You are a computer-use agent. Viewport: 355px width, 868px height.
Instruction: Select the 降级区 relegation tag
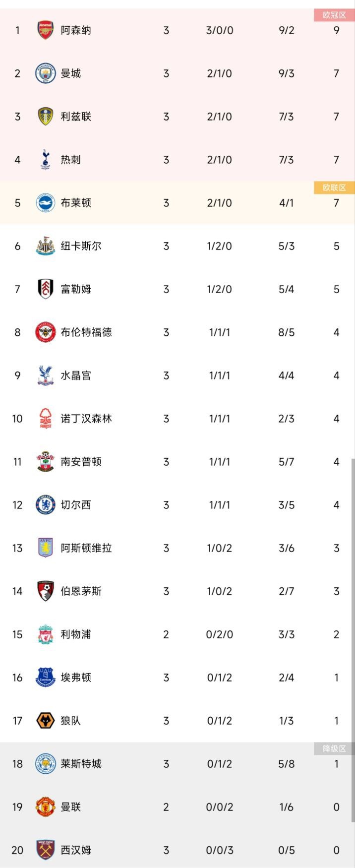[334, 749]
